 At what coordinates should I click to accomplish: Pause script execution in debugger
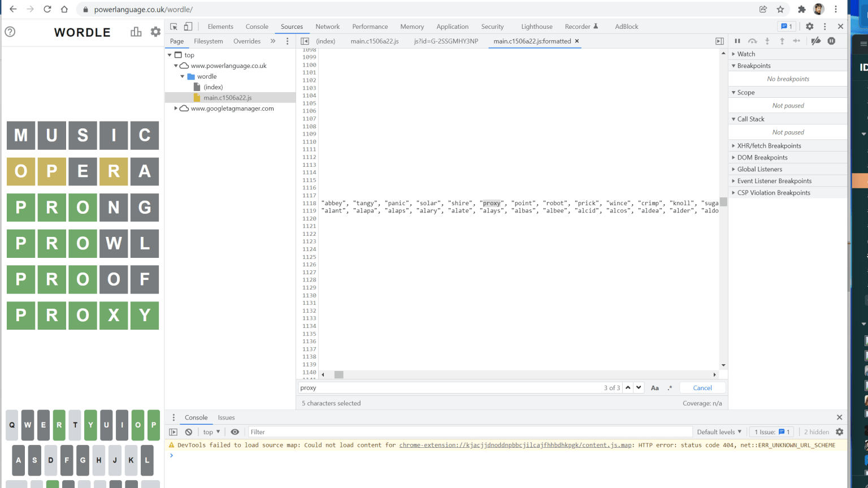737,41
